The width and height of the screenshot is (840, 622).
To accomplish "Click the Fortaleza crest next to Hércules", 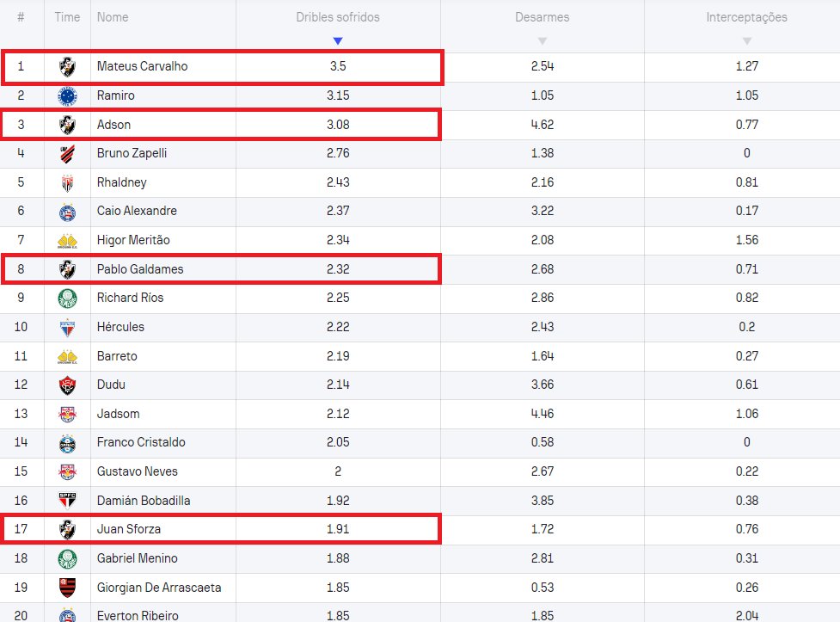I will [67, 327].
